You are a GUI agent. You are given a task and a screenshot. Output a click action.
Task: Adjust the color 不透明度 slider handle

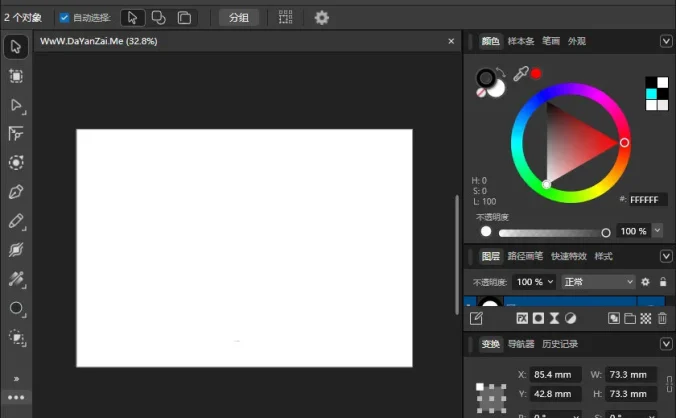(606, 233)
